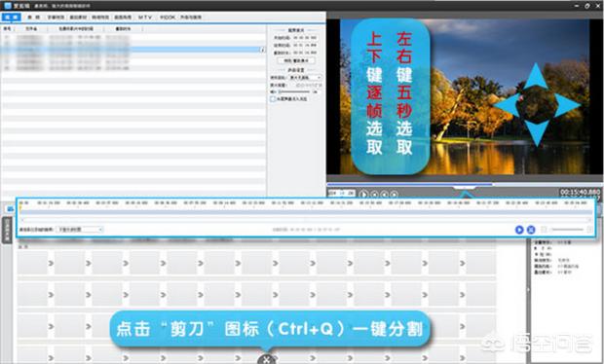
Task: Play the video in the preview player
Action: tap(363, 195)
